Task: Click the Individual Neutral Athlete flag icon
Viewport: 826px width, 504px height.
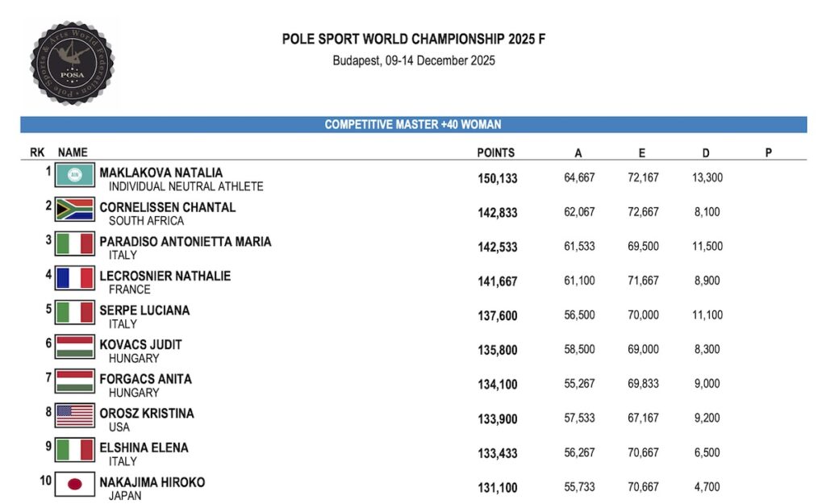Action: click(75, 175)
